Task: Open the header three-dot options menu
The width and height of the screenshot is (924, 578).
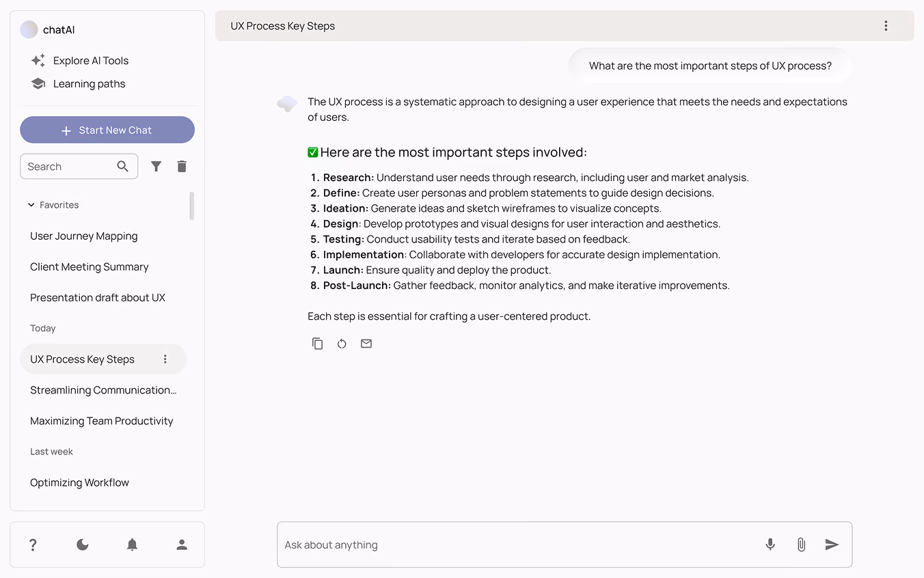Action: (886, 26)
